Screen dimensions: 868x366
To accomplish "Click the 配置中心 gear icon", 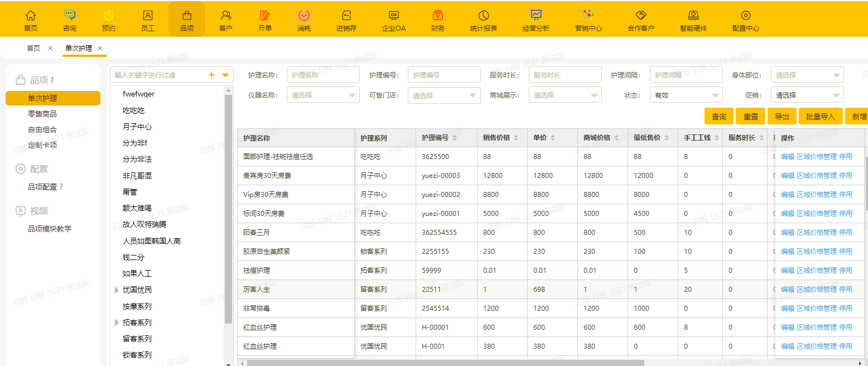I will click(x=746, y=16).
